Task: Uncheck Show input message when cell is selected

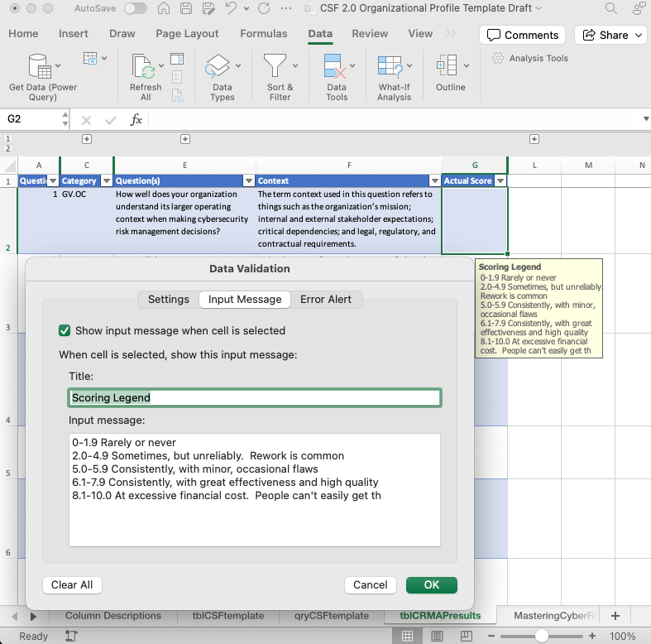Action: tap(65, 330)
